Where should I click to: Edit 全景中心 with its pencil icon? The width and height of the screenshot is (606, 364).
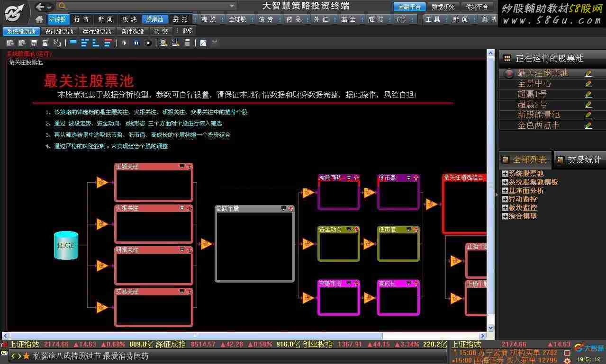588,84
